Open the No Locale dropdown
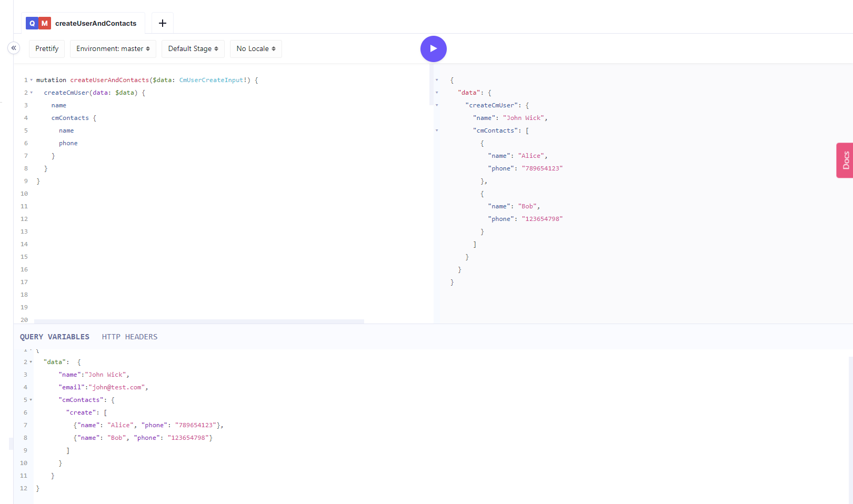Image resolution: width=853 pixels, height=504 pixels. [256, 49]
